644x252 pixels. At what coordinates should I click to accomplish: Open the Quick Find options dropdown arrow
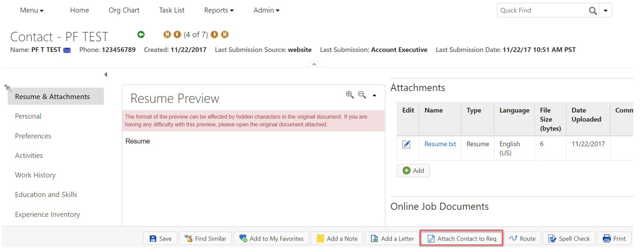[x=606, y=11]
